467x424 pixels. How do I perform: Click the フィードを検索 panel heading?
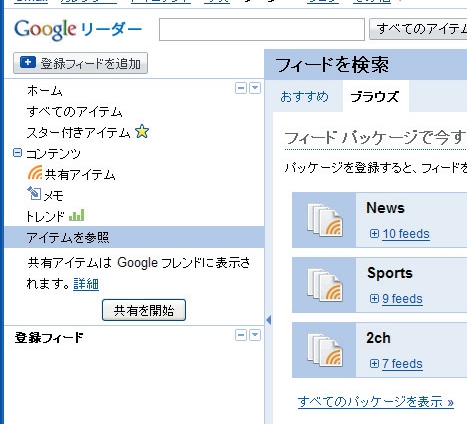pyautogui.click(x=332, y=65)
